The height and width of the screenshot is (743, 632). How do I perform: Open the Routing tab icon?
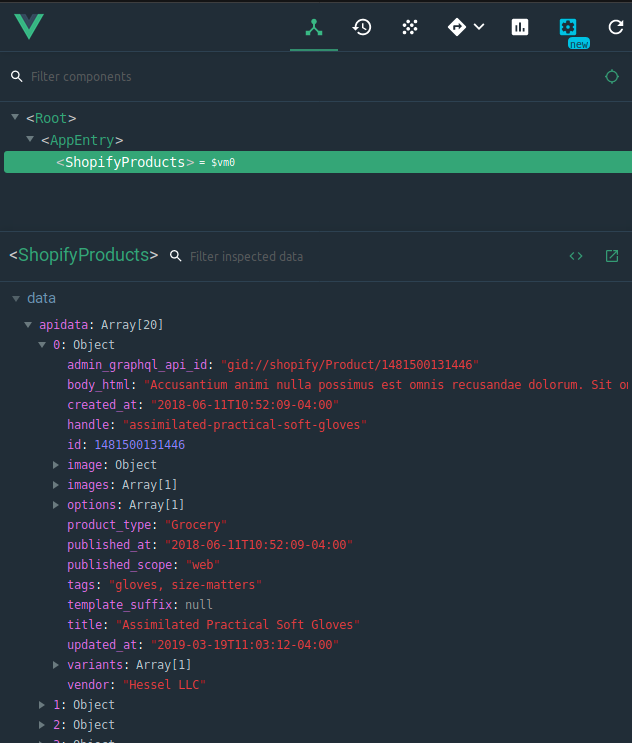point(457,27)
